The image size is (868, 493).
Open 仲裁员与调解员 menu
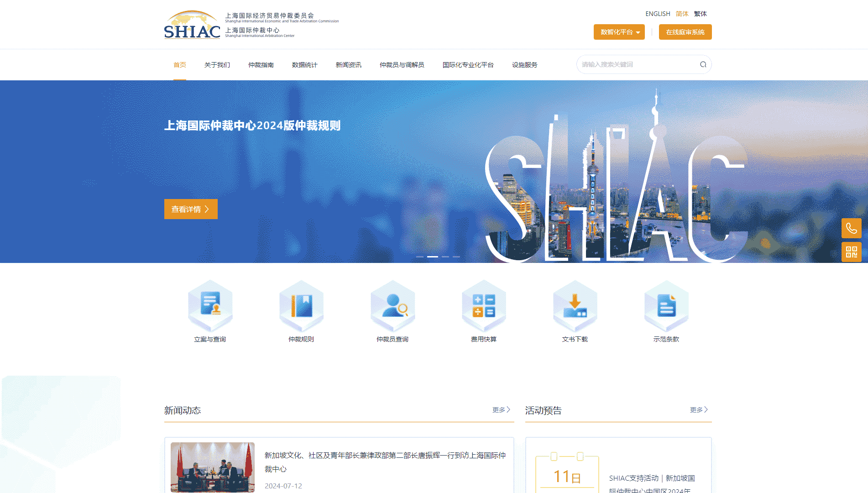(402, 65)
